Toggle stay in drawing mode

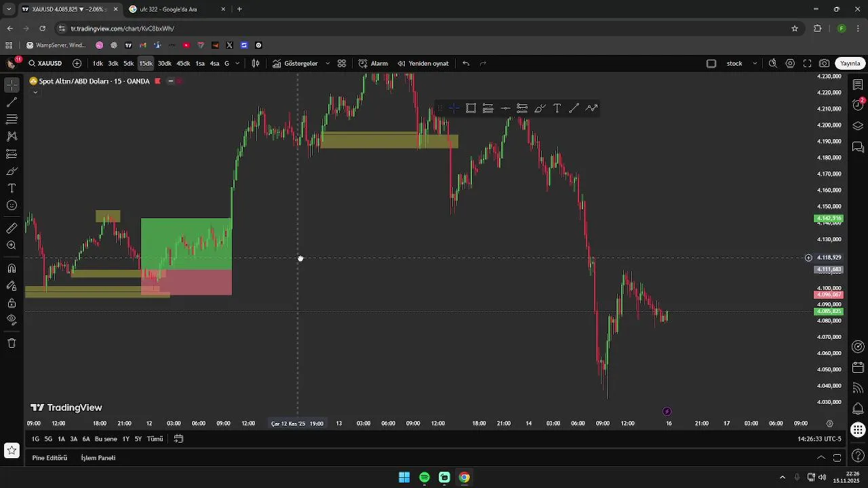pos(12,286)
